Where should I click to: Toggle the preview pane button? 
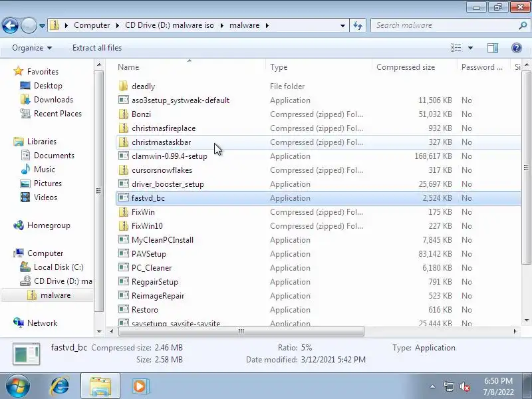(x=493, y=48)
